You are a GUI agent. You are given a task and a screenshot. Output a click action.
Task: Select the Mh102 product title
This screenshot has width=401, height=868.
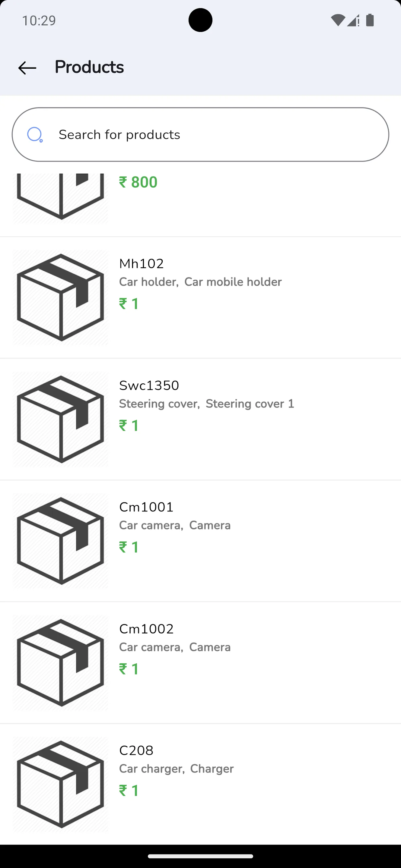click(141, 263)
